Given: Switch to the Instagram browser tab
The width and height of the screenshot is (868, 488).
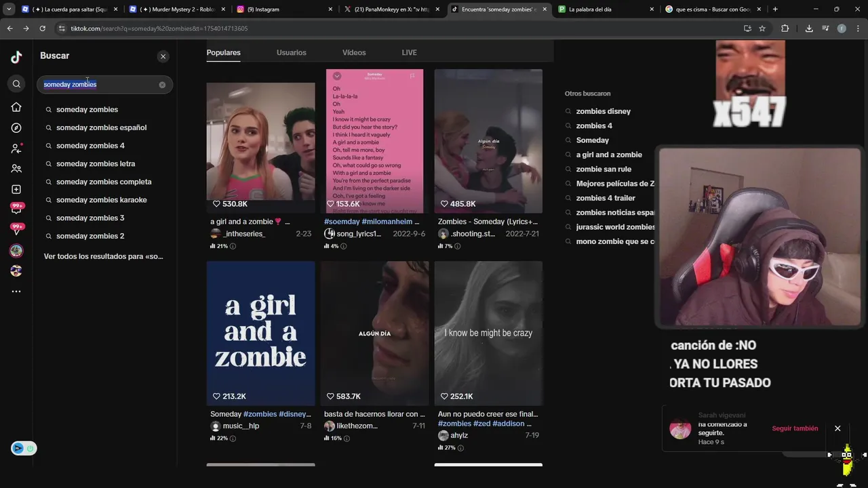Looking at the screenshot, I should pos(285,9).
